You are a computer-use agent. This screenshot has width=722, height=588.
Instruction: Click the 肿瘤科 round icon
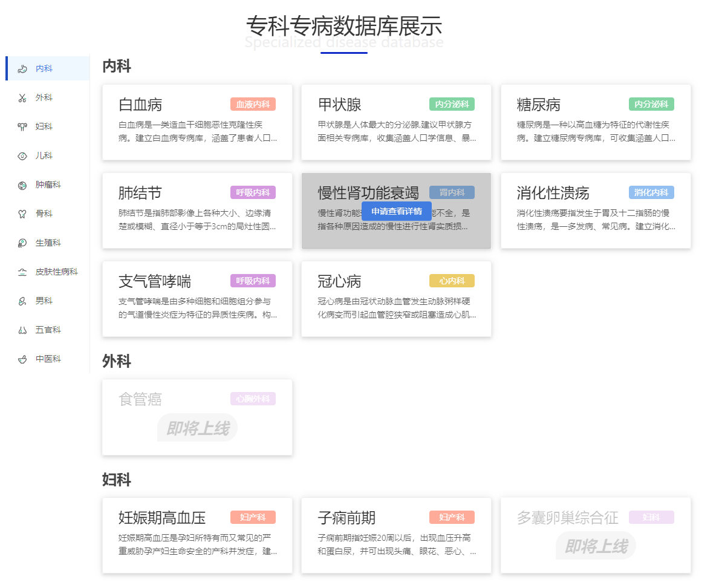coord(22,185)
